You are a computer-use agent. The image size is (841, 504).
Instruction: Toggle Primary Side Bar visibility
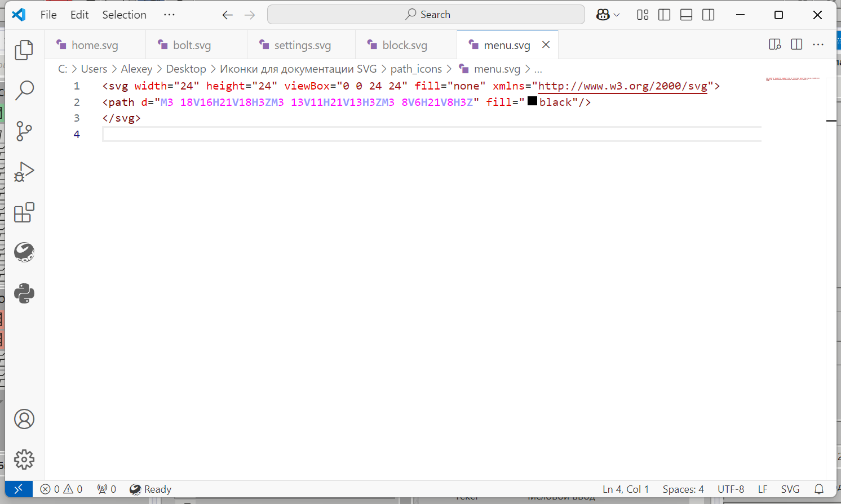pos(664,15)
